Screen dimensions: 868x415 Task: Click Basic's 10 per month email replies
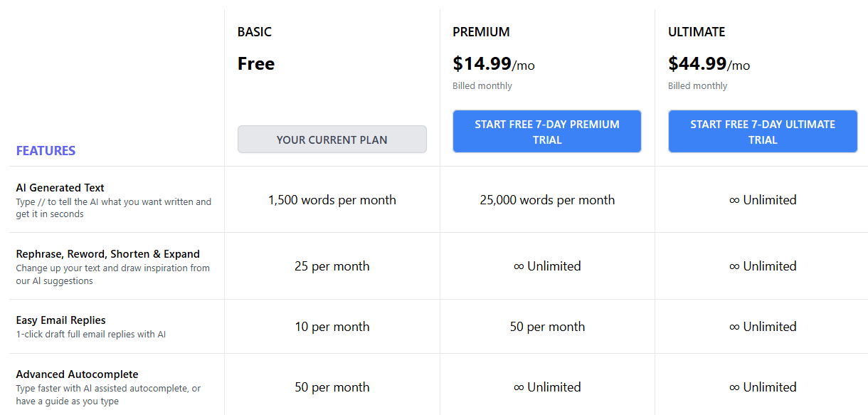pos(332,327)
